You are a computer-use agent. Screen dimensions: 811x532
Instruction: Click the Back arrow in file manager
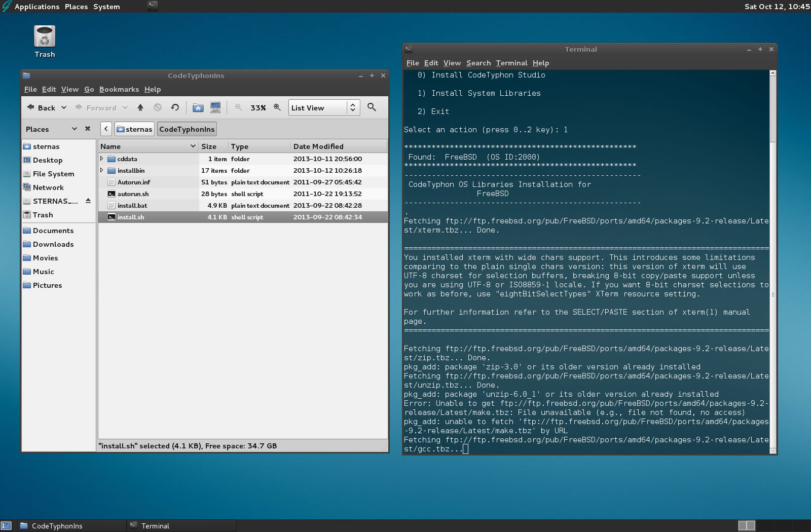coord(41,107)
